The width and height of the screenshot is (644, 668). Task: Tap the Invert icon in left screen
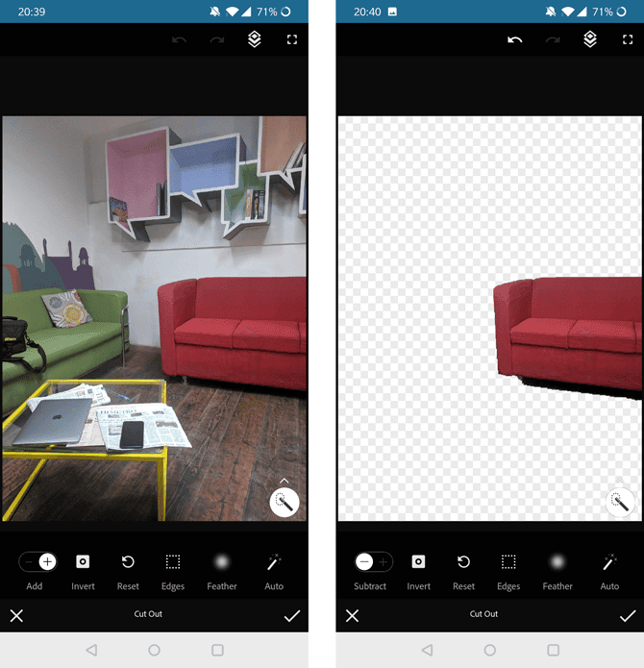pos(83,562)
